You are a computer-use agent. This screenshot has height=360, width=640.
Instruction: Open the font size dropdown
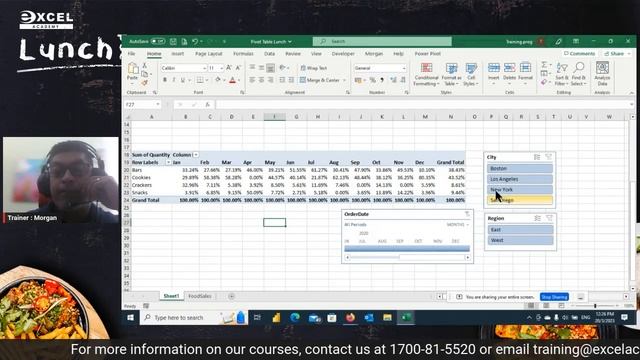pos(222,68)
